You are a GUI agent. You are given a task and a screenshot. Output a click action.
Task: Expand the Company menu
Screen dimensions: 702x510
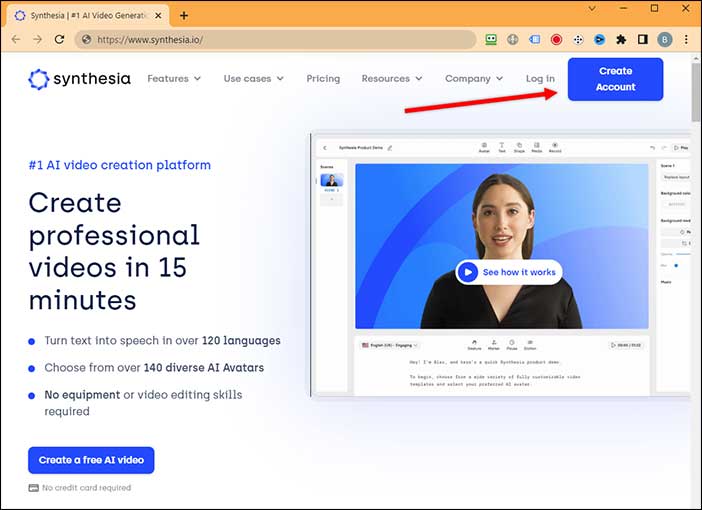tap(474, 79)
